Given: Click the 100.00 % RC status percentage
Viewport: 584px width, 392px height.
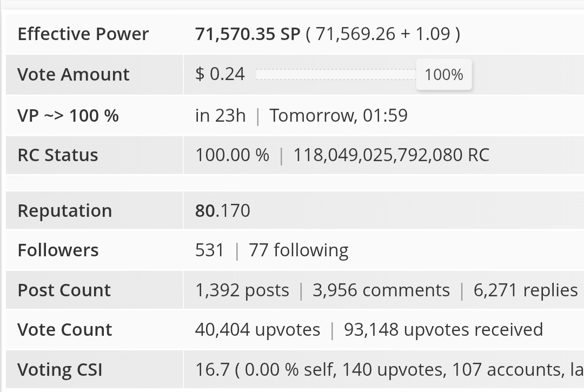Looking at the screenshot, I should click(x=232, y=155).
